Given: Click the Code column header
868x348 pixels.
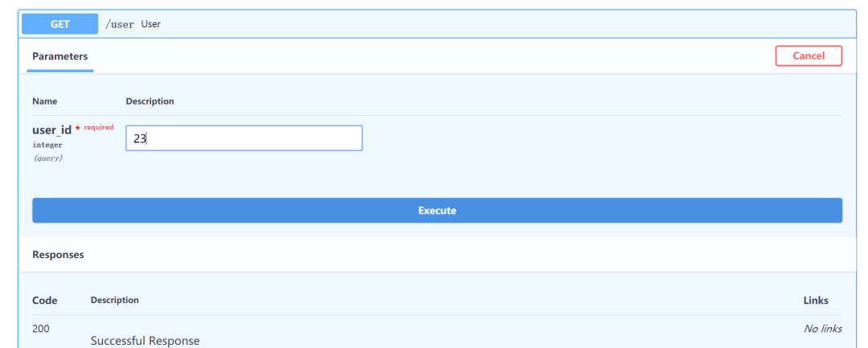Looking at the screenshot, I should pos(45,301).
